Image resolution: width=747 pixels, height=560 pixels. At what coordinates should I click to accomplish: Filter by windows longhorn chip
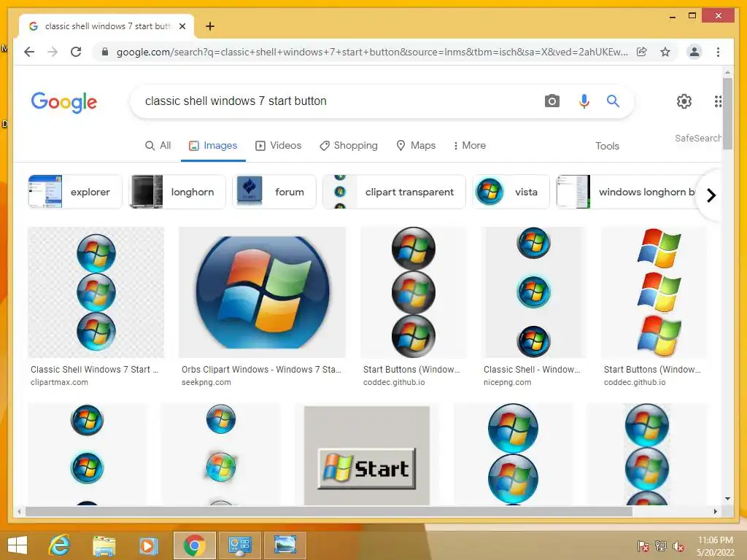click(x=627, y=192)
